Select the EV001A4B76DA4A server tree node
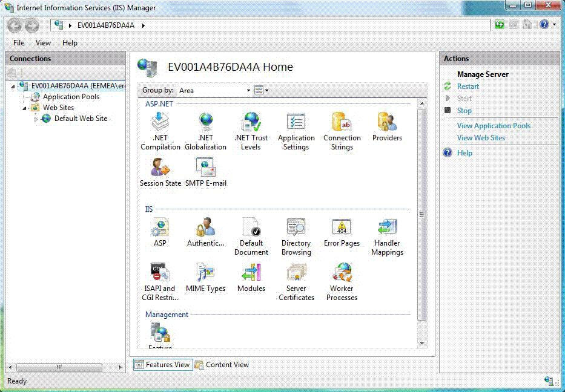Screen dimensions: 565x392 78,86
